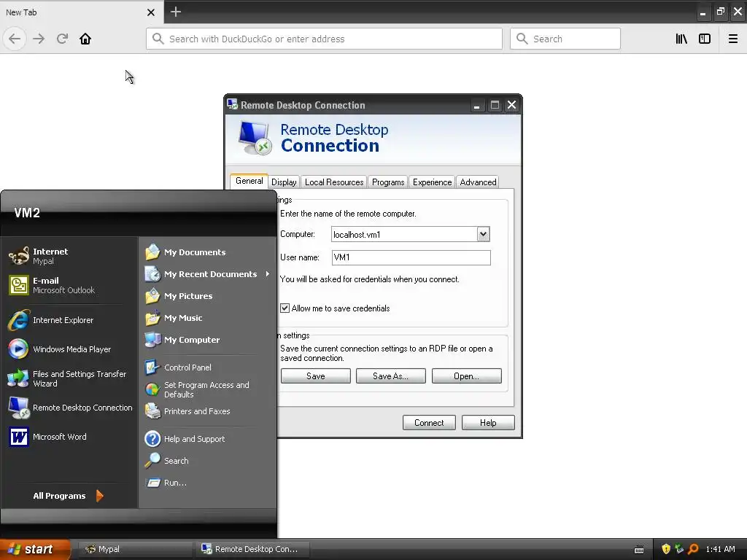The height and width of the screenshot is (560, 747).
Task: Expand the Computer name dropdown arrow
Action: [x=483, y=234]
